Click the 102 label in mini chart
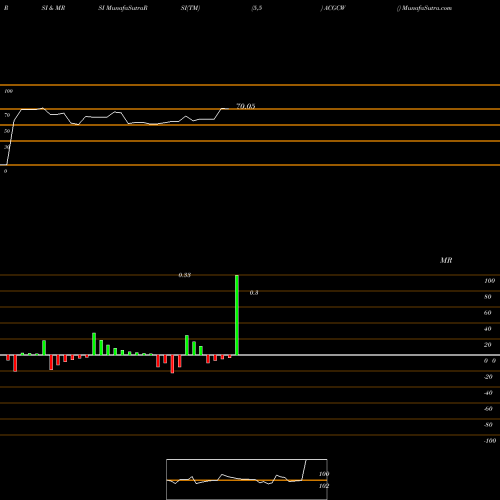This screenshot has height=500, width=500. pos(324,486)
